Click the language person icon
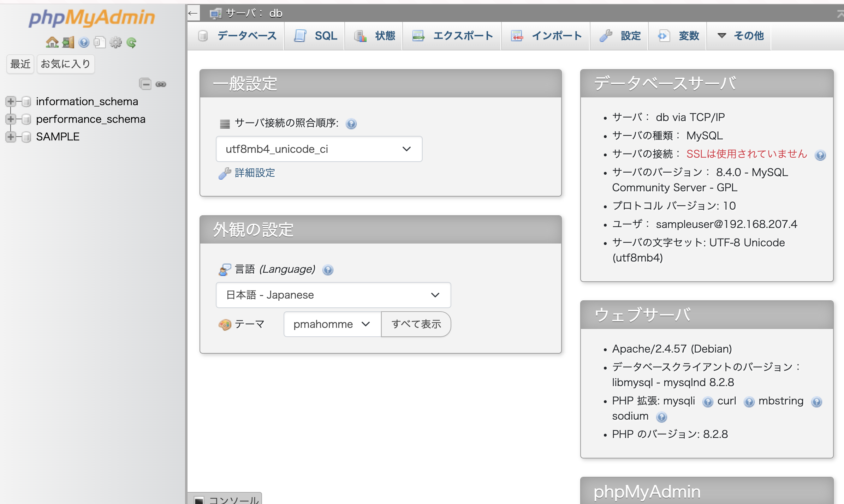The height and width of the screenshot is (504, 844). point(225,270)
